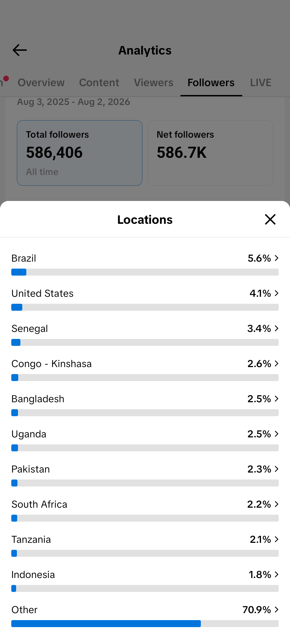Image resolution: width=290 pixels, height=644 pixels.
Task: Open Pakistan chevron arrow
Action: [x=277, y=469]
